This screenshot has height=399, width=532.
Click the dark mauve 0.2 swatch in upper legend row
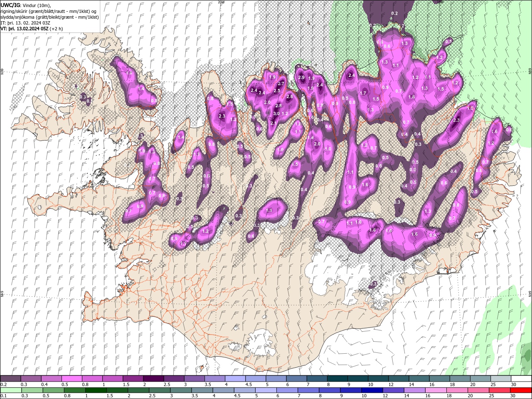click(10, 379)
